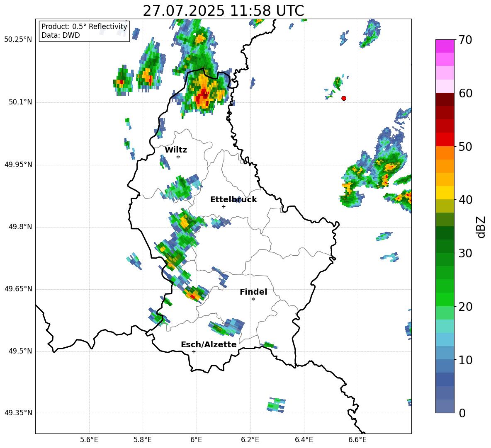Click the 49.65°N latitude label
Viewport: 491px width, 448px height.
[18, 289]
